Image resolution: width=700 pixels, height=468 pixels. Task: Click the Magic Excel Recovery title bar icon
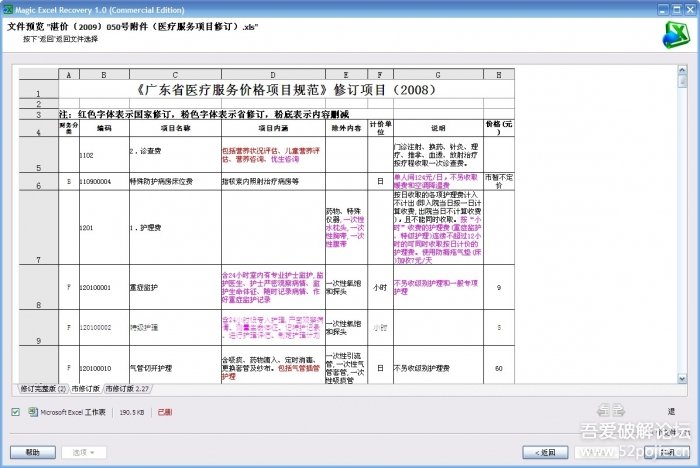pos(8,8)
